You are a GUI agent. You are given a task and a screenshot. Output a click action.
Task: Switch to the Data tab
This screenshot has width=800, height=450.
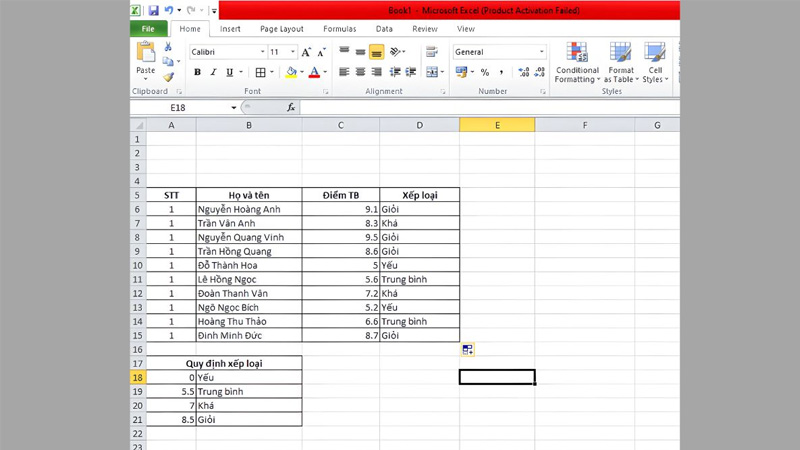point(384,29)
